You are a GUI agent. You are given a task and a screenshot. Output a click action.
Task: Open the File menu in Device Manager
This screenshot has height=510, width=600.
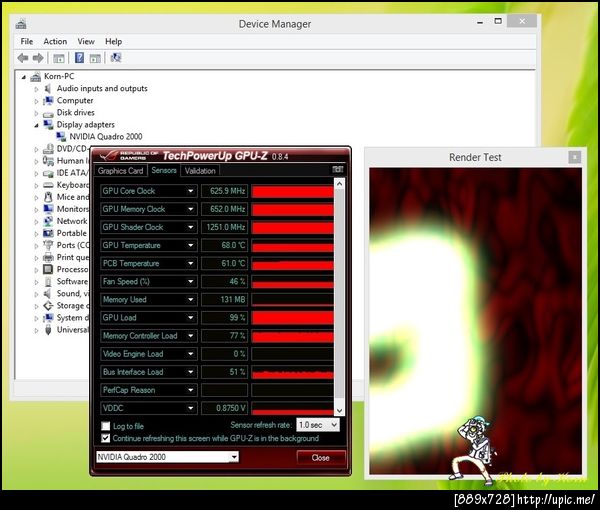coord(27,41)
